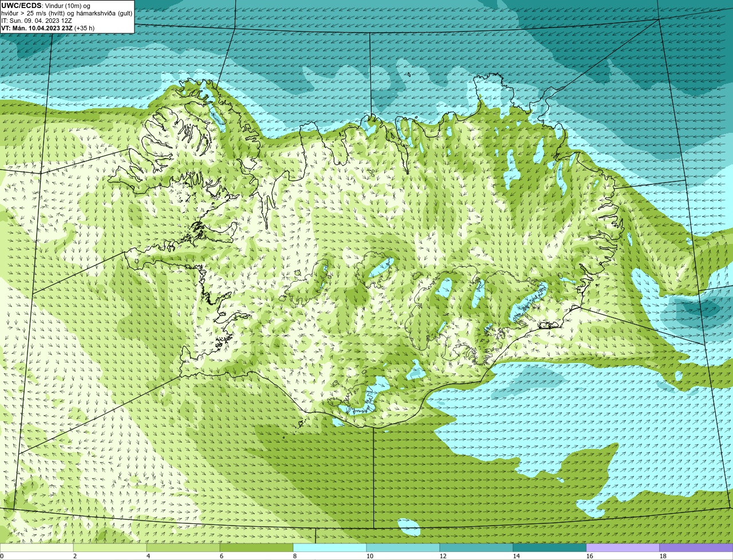Click the 2–4 m/s light green legend swatch
Image resolution: width=733 pixels, height=560 pixels.
pyautogui.click(x=110, y=547)
